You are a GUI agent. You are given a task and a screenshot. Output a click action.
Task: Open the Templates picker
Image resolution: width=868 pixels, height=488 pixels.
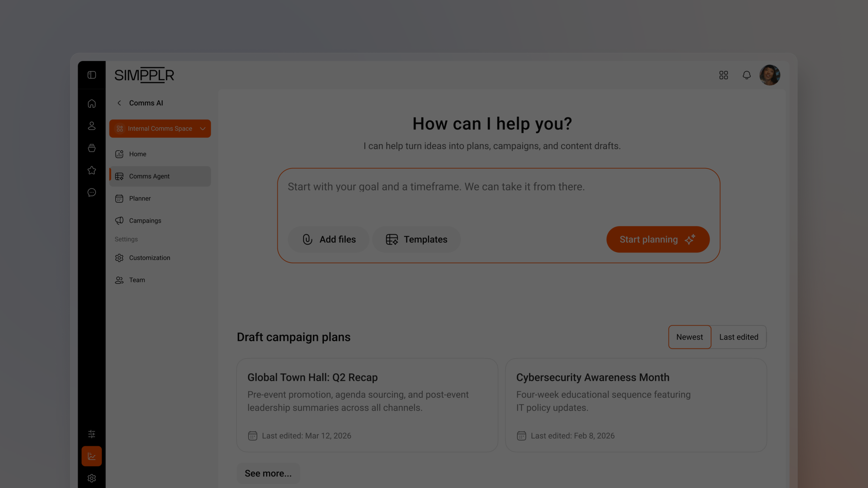click(416, 239)
